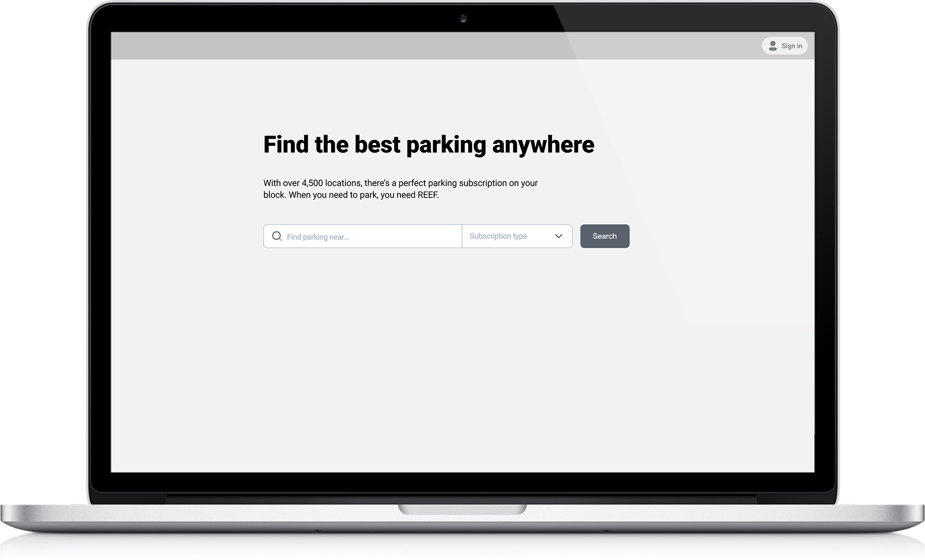Click the '4,500 locations' text
925x560 pixels.
[331, 183]
